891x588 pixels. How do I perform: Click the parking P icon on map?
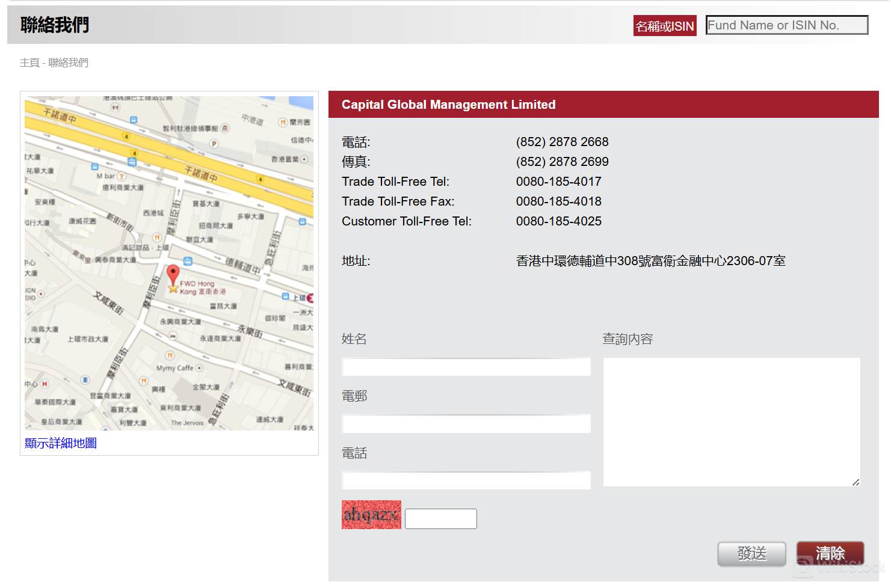point(214,144)
